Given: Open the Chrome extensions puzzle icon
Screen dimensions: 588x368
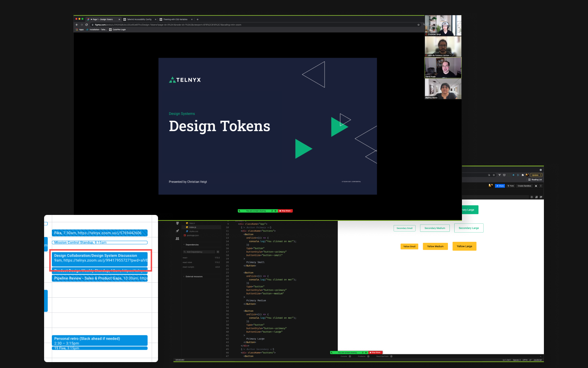Looking at the screenshot, I should 523,175.
